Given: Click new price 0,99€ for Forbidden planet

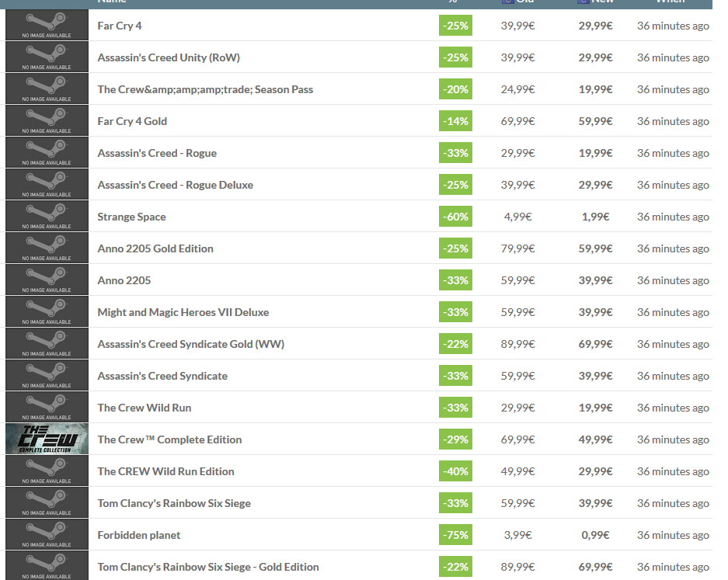Looking at the screenshot, I should [x=595, y=535].
